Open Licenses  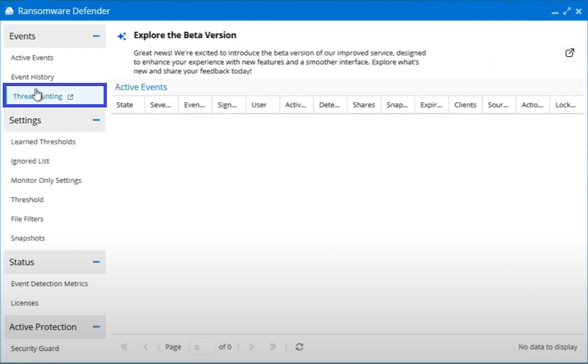click(x=24, y=303)
